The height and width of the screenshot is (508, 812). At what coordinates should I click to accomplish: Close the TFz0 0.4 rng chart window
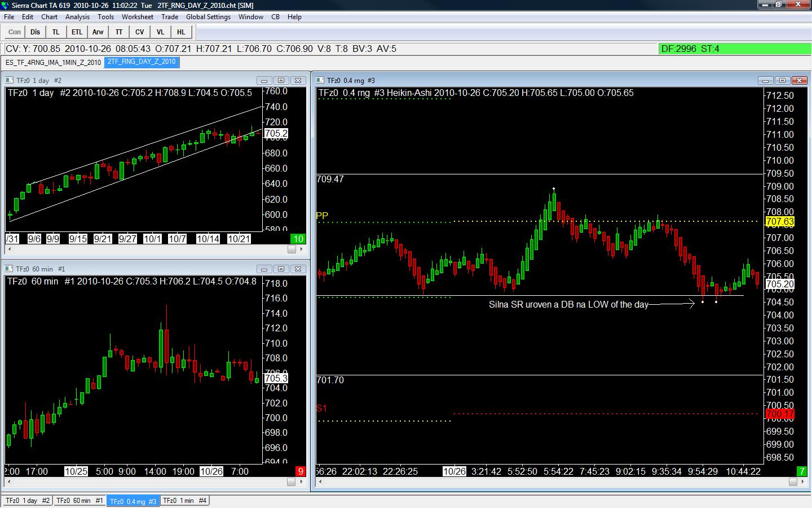click(x=800, y=81)
